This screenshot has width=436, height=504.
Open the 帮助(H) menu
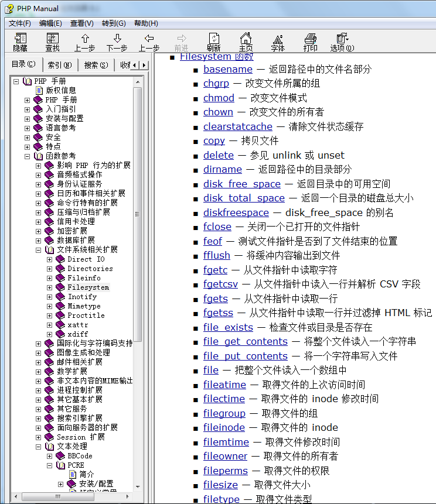(x=146, y=23)
